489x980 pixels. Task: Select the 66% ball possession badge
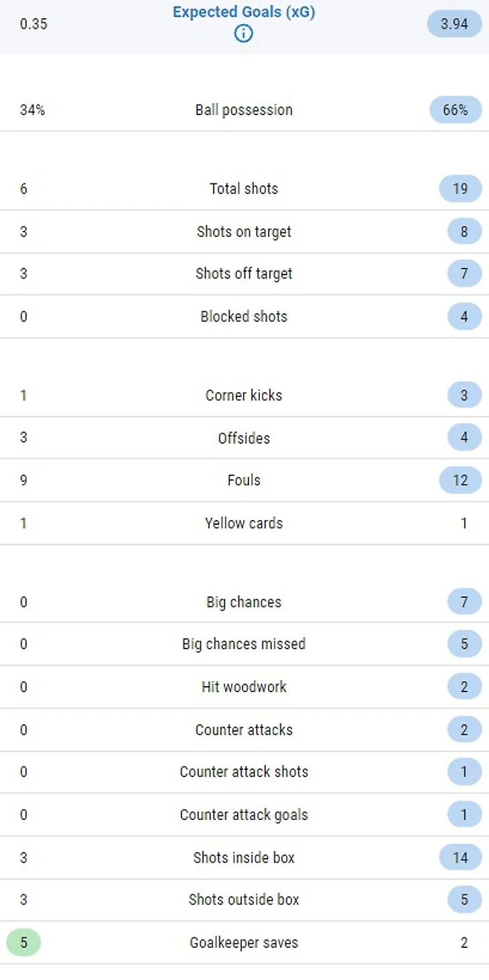(x=455, y=110)
